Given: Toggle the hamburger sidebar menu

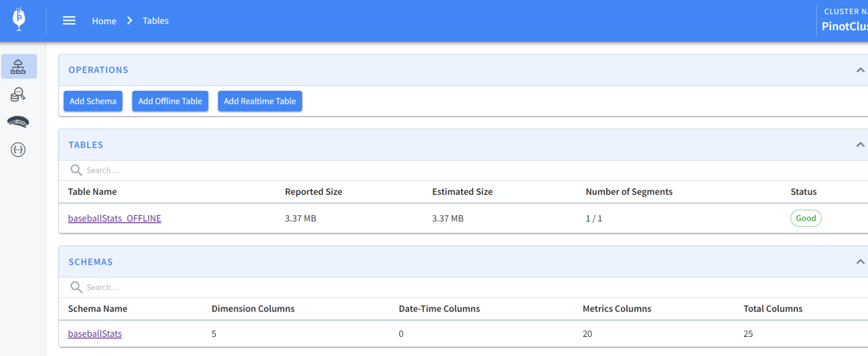Looking at the screenshot, I should pyautogui.click(x=69, y=21).
